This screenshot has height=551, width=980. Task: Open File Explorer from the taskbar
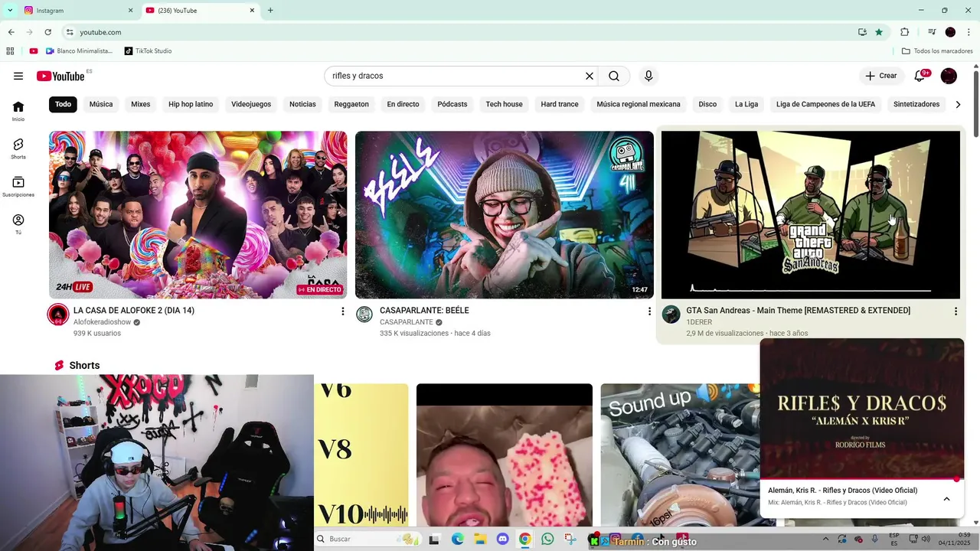480,539
